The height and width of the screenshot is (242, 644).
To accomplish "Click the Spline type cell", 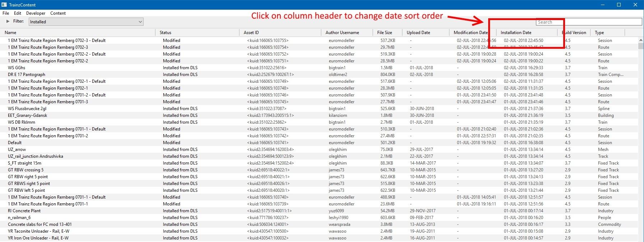I will point(604,109).
